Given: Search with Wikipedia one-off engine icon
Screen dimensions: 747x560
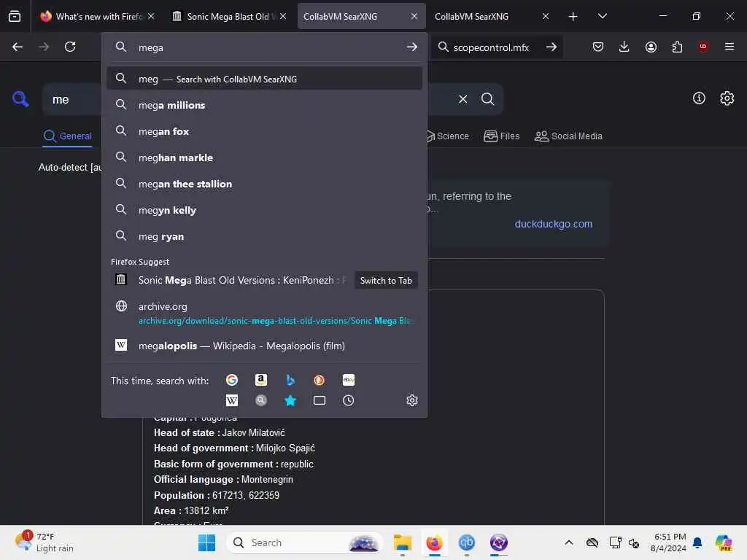Looking at the screenshot, I should click(232, 400).
